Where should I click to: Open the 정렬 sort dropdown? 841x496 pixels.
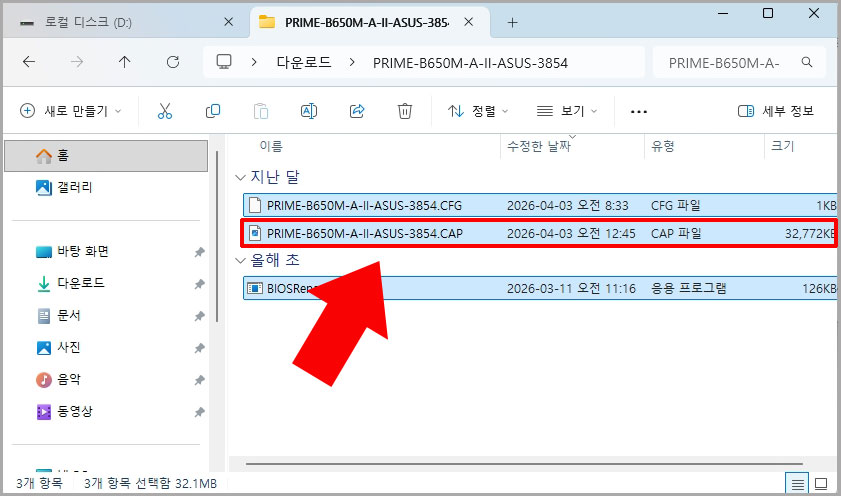(478, 111)
